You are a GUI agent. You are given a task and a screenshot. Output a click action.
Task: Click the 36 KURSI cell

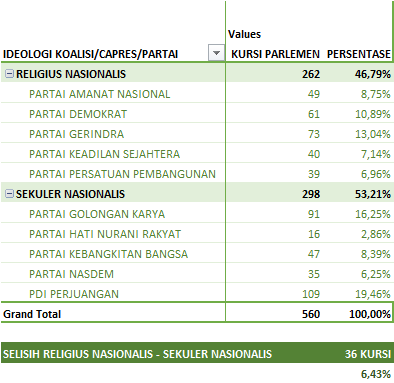pyautogui.click(x=368, y=354)
